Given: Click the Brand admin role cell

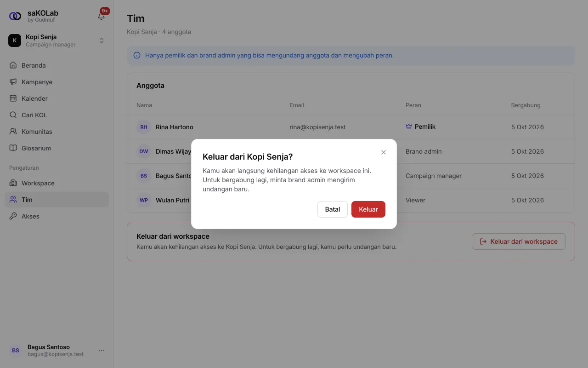Looking at the screenshot, I should [424, 151].
